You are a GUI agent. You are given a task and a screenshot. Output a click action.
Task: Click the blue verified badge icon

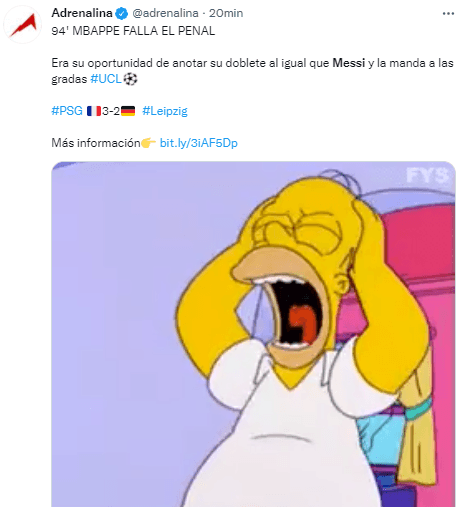[122, 13]
